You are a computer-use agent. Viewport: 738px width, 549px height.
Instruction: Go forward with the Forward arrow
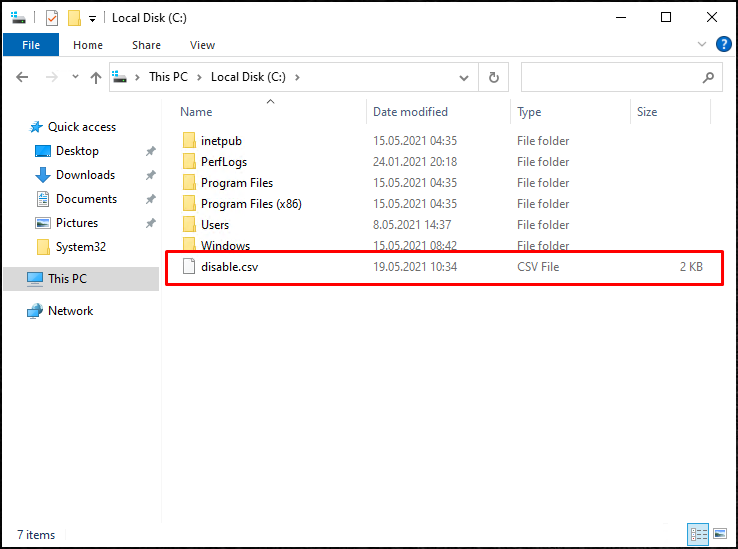52,77
